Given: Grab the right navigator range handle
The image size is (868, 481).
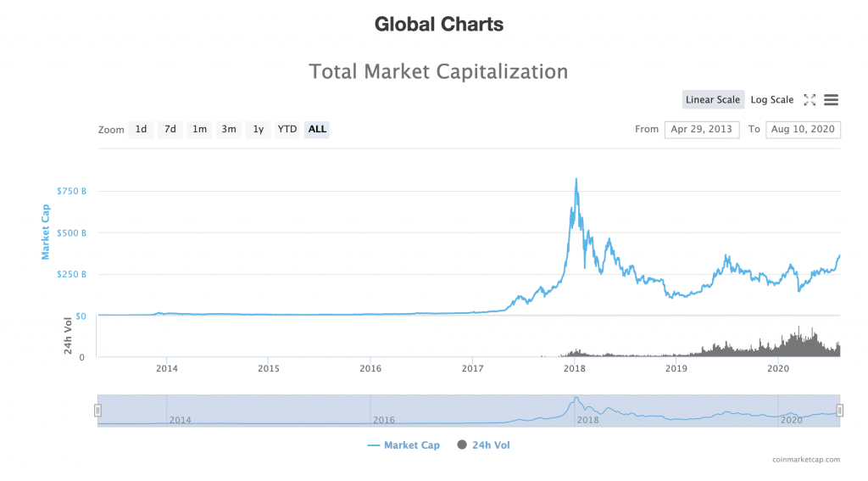Looking at the screenshot, I should tap(840, 411).
